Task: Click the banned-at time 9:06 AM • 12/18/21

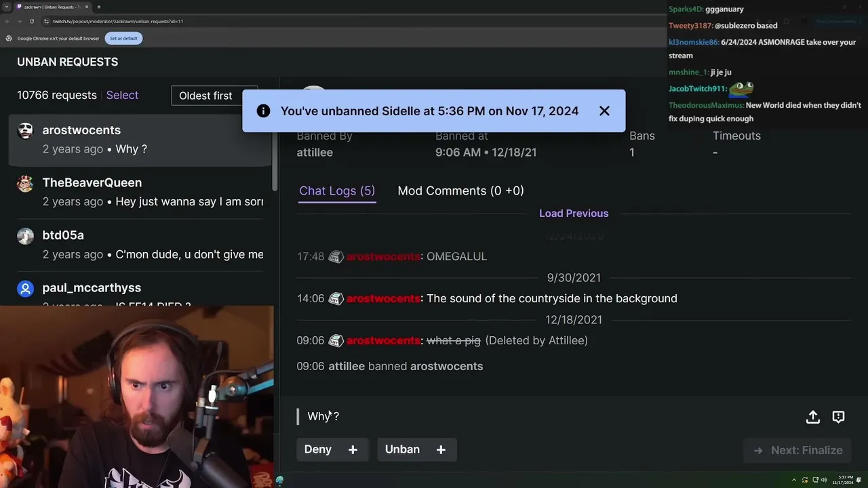Action: (x=486, y=152)
